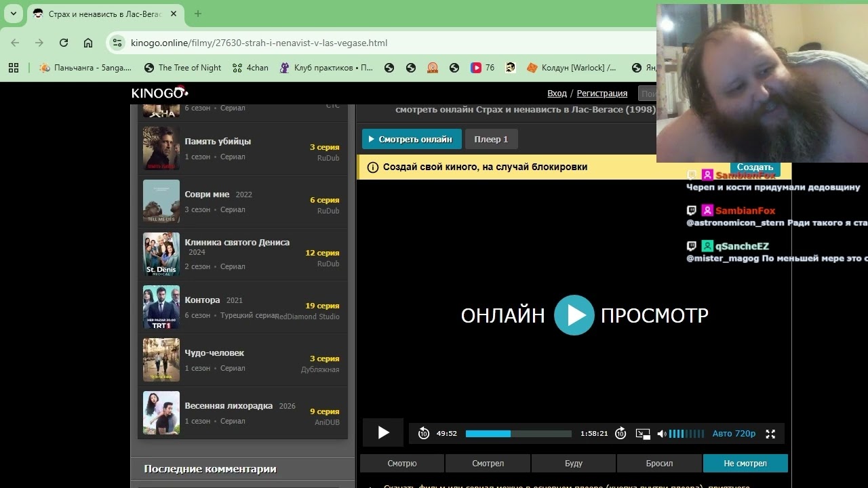868x488 pixels.
Task: Open the Соври мне series entry
Action: (242, 201)
